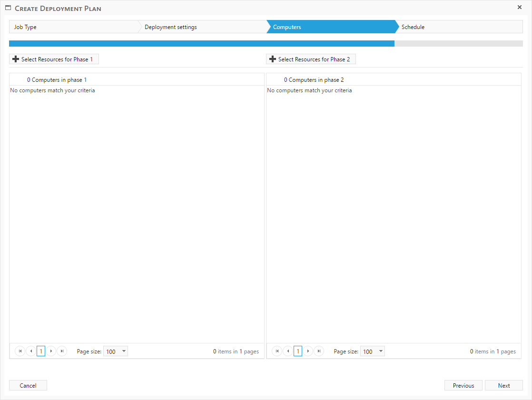
Task: Cancel the deployment plan creation
Action: coord(28,386)
